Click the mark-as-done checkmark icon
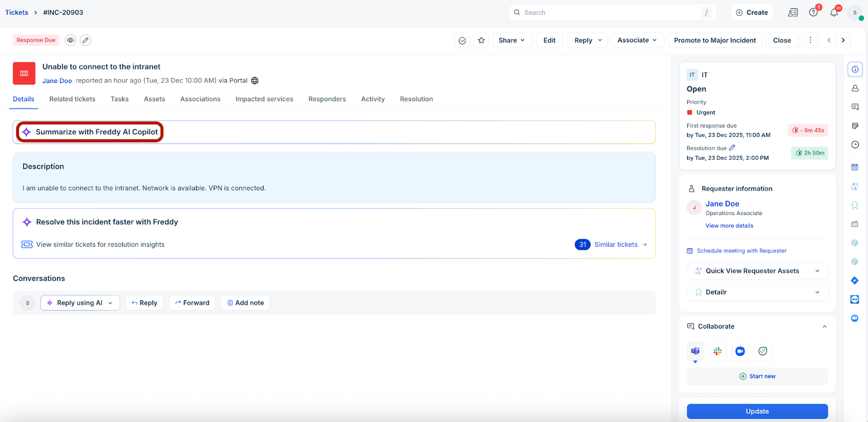 [x=462, y=40]
